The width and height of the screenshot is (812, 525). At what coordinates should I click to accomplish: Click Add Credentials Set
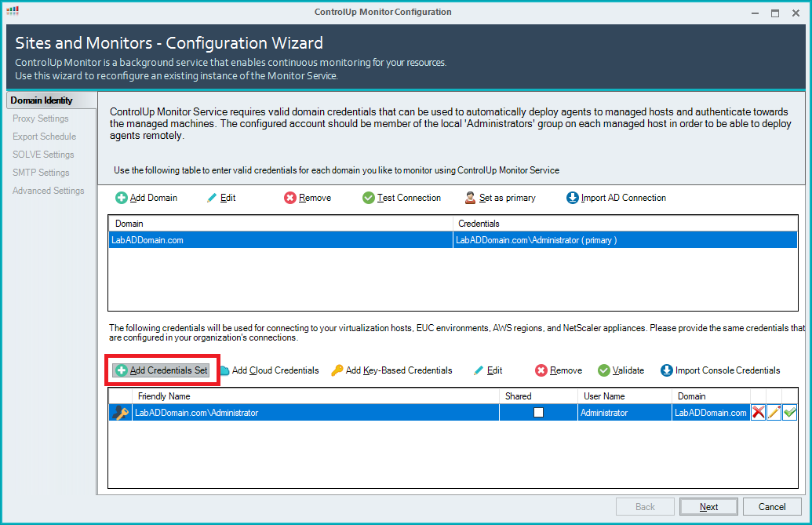pos(162,370)
